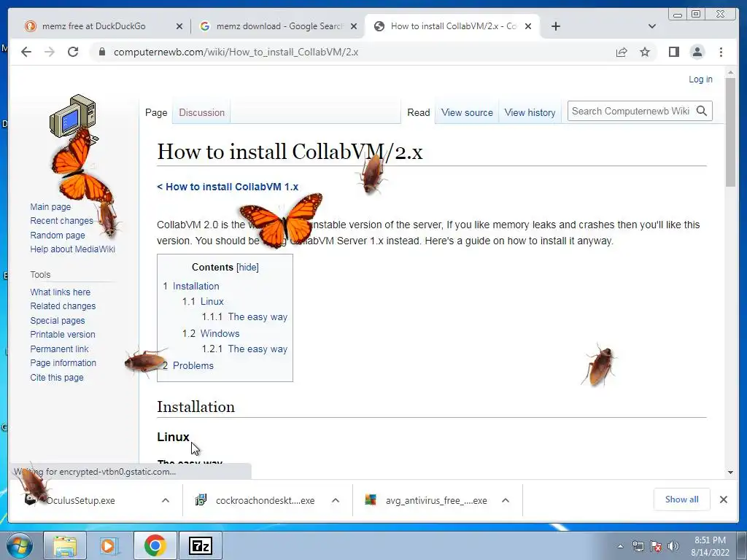Open the tab search dropdown chevron

pyautogui.click(x=652, y=26)
